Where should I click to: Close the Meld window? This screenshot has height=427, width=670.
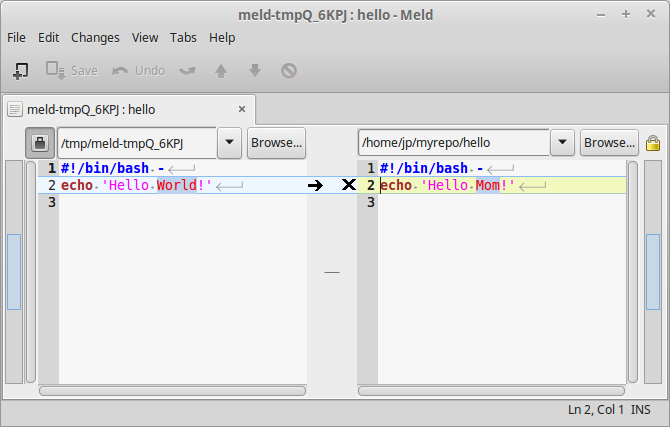coord(651,14)
